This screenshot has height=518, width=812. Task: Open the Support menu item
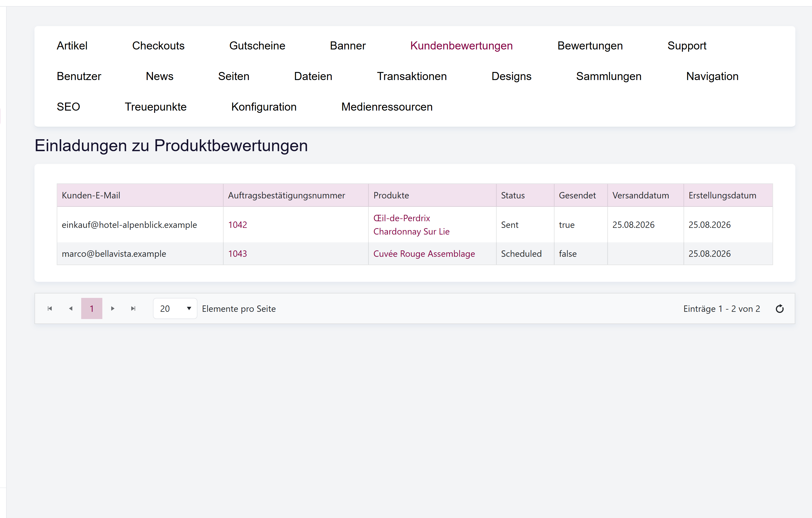687,46
